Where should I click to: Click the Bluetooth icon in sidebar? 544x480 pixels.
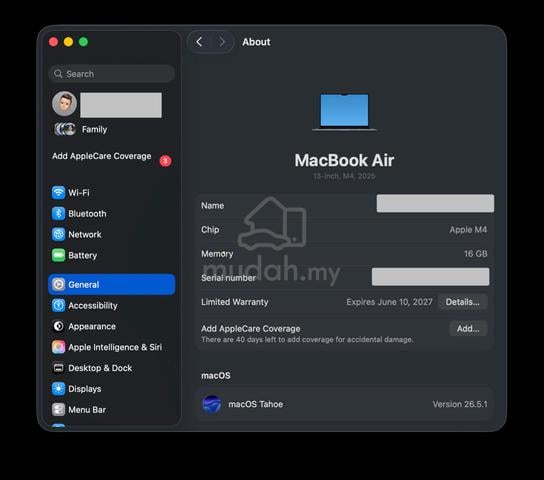click(x=58, y=213)
